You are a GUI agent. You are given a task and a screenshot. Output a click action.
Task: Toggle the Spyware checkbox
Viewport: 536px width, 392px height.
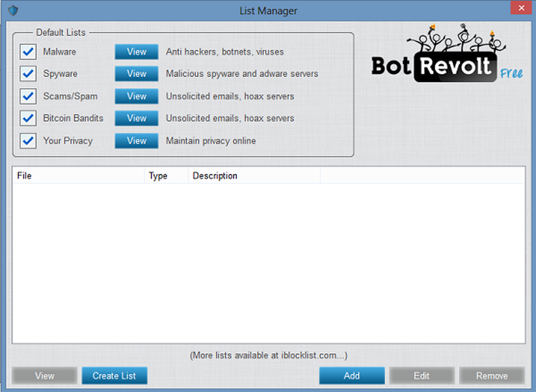tap(27, 74)
